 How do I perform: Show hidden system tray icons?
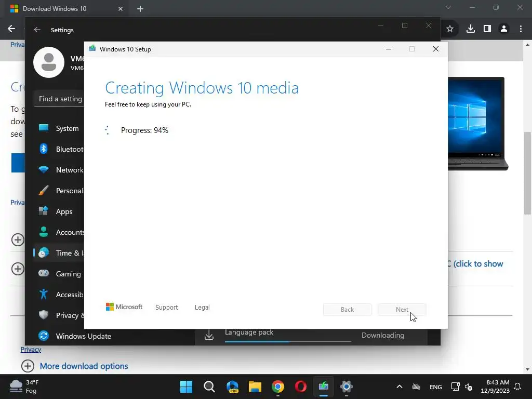(400, 387)
